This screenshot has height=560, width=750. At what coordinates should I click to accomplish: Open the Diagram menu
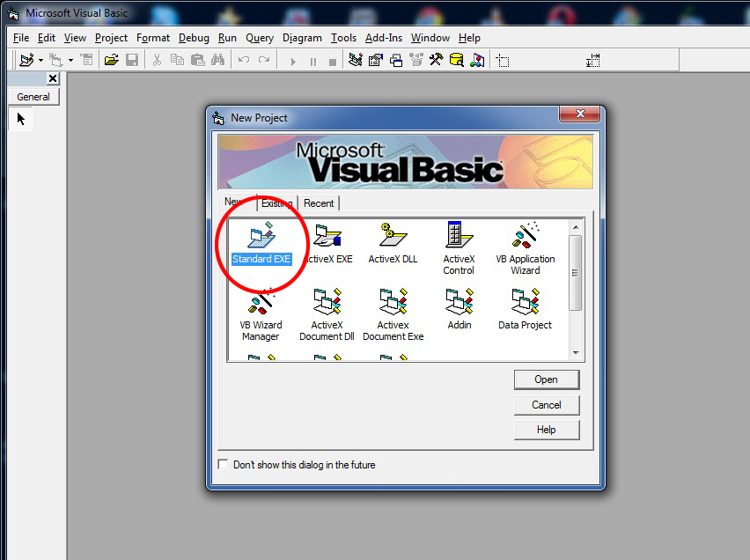pos(302,38)
